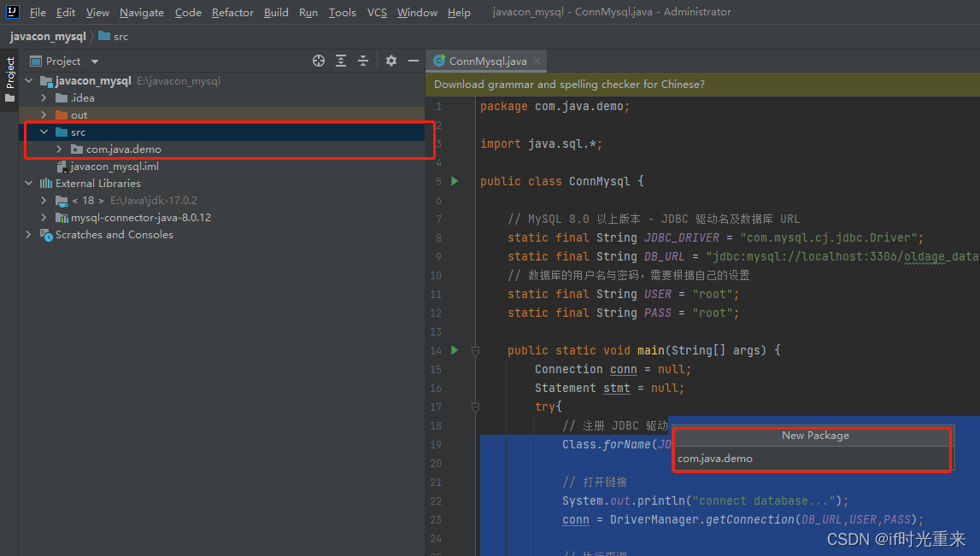
Task: Expand the out folder
Action: (44, 115)
